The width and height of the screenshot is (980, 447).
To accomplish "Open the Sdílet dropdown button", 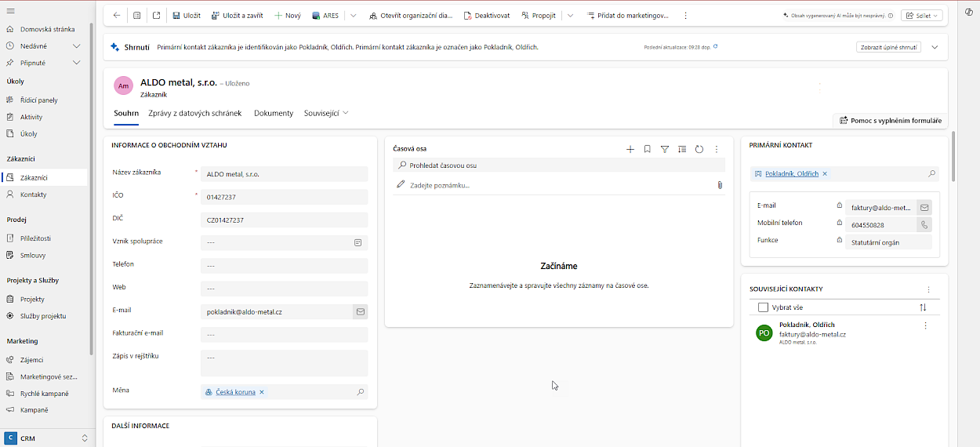I will point(922,15).
